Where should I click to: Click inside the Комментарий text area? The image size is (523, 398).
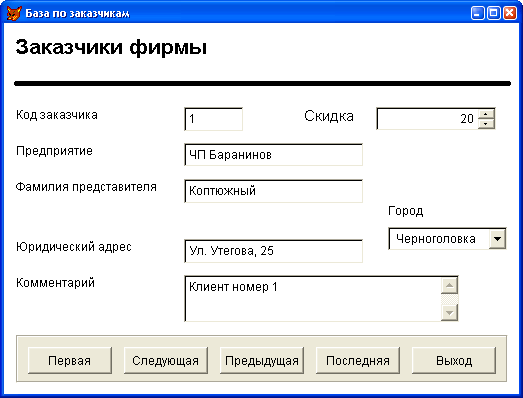313,299
